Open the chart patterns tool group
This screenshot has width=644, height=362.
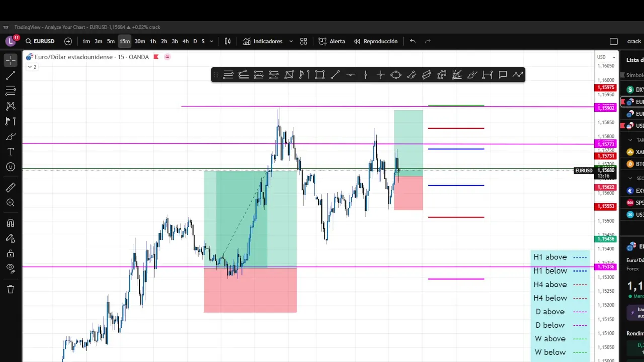click(x=11, y=106)
